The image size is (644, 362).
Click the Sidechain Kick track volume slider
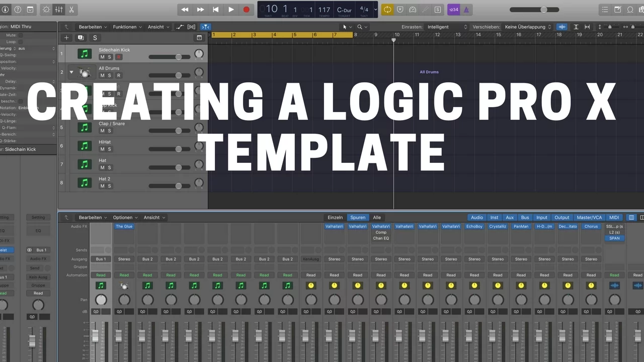(x=170, y=57)
